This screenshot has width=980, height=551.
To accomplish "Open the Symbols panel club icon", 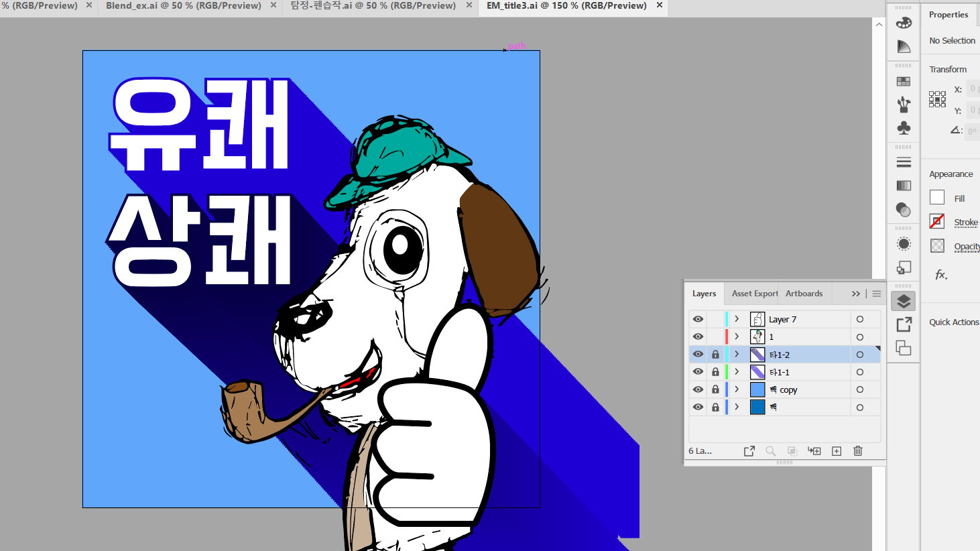I will point(904,127).
